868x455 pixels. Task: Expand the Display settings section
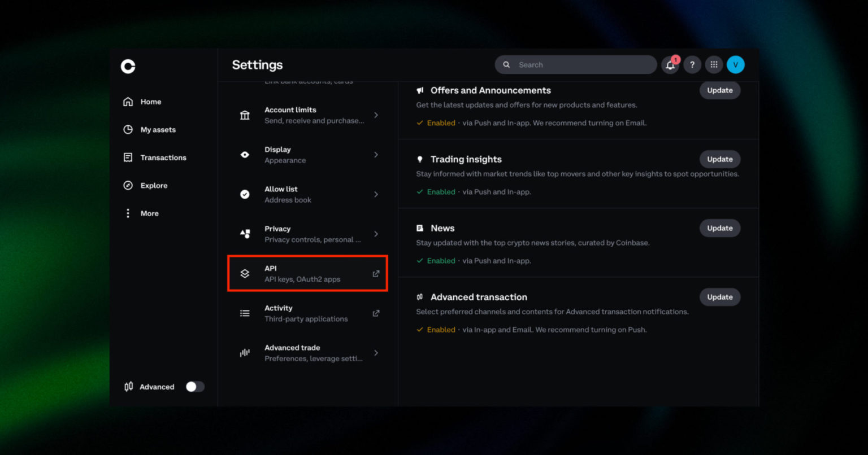[x=307, y=155]
